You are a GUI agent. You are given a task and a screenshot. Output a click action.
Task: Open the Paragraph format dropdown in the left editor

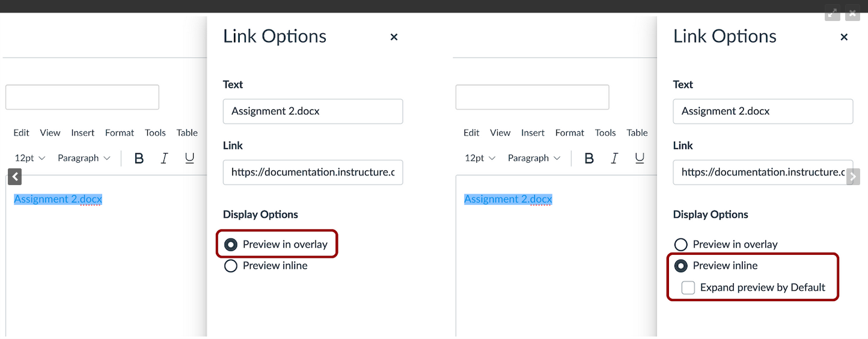pyautogui.click(x=84, y=158)
